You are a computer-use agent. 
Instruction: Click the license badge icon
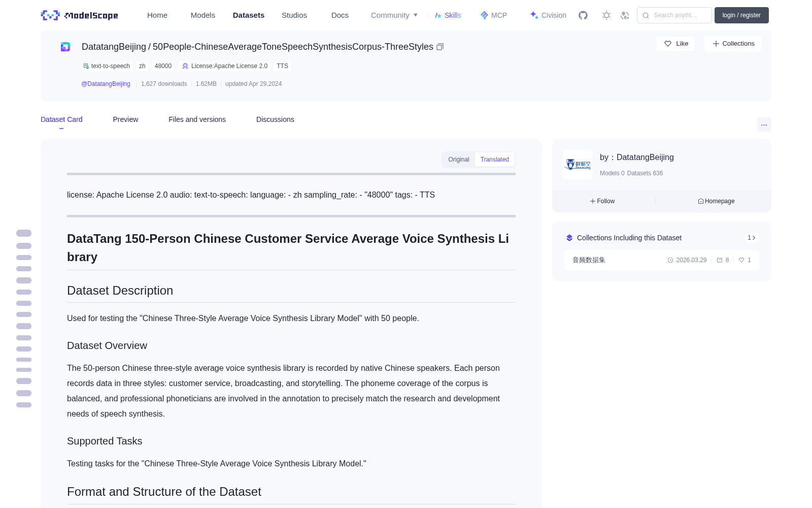[x=185, y=66]
